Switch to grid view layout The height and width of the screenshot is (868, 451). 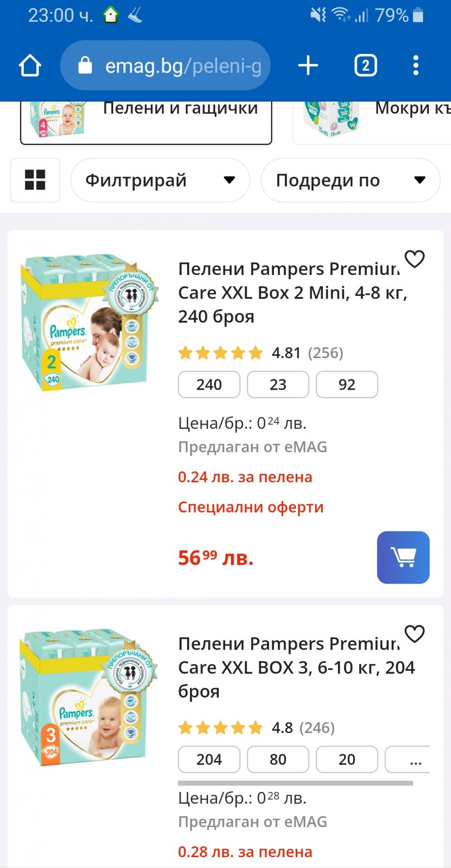point(35,180)
